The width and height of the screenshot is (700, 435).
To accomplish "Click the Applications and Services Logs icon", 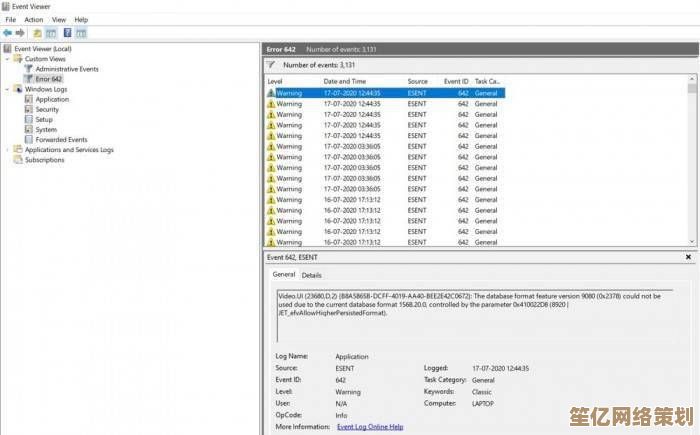I will 18,150.
